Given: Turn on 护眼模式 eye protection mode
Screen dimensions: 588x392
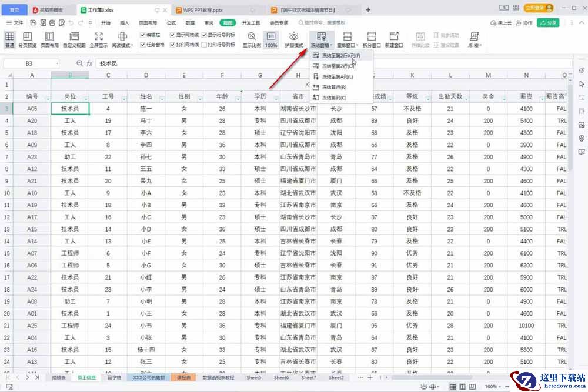Looking at the screenshot, I should [x=294, y=40].
